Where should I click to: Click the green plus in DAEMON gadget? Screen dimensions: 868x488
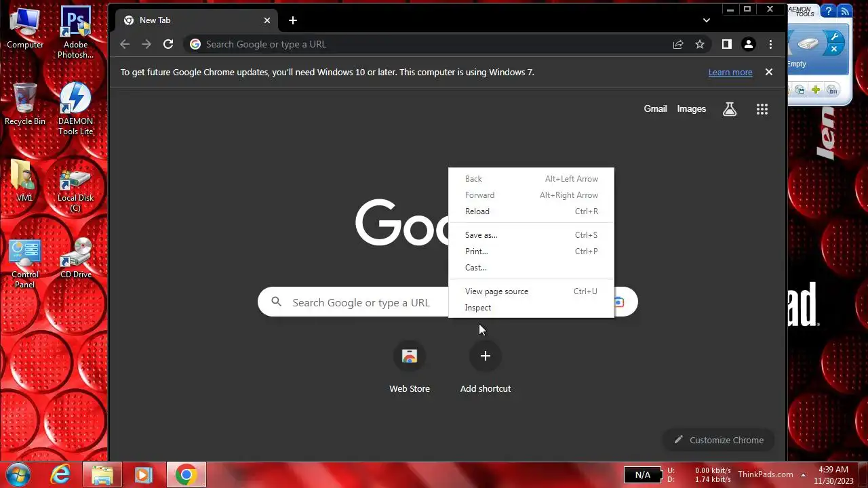[816, 89]
